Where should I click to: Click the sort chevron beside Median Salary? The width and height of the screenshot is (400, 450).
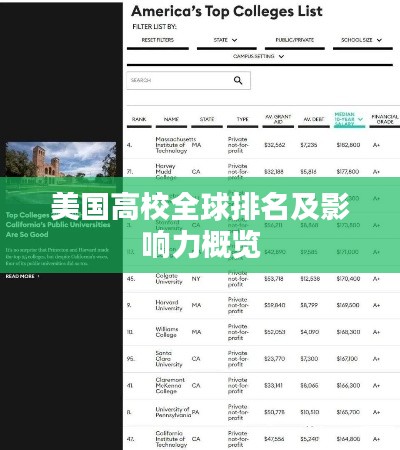tap(360, 119)
